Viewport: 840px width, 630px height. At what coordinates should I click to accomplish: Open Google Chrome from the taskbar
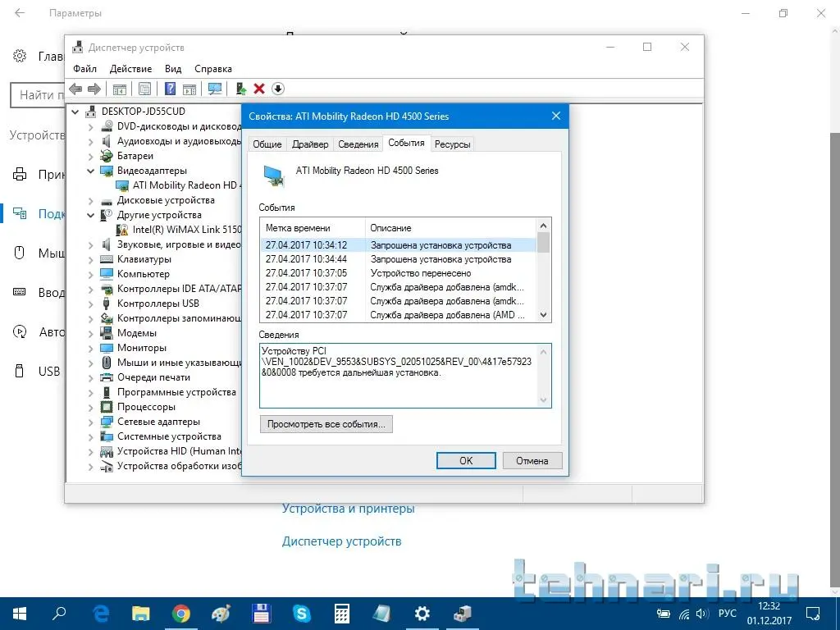[x=181, y=613]
